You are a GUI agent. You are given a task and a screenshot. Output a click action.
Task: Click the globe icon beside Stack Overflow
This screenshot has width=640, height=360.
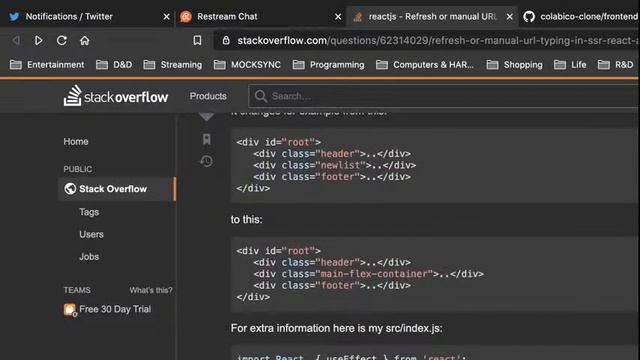tap(70, 189)
